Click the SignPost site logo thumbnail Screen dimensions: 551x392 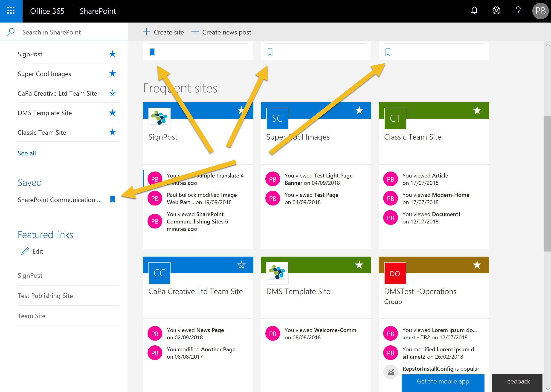pos(159,118)
